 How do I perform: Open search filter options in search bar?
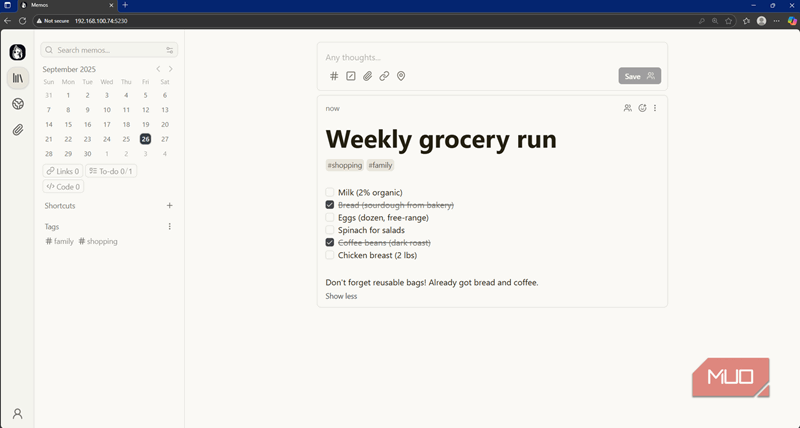(170, 50)
